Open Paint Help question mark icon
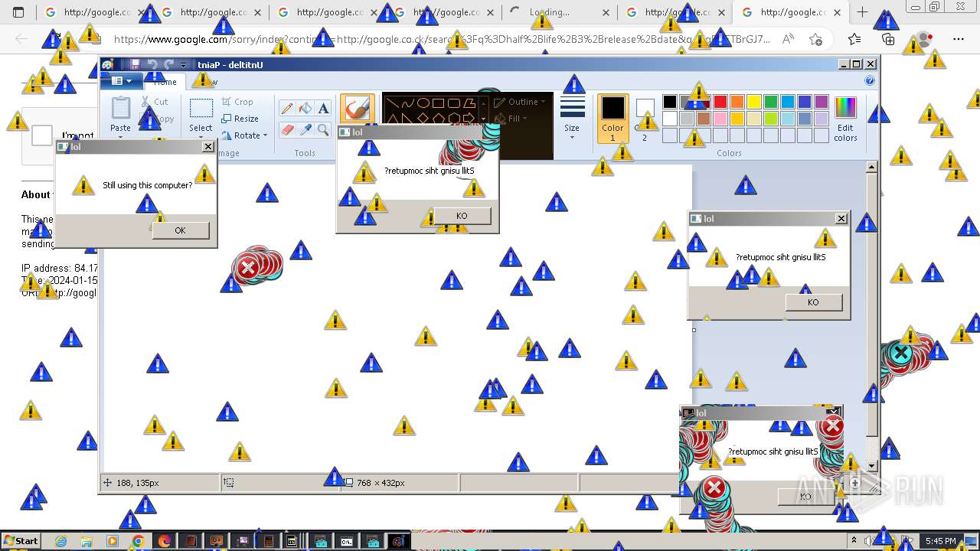The height and width of the screenshot is (551, 980). point(870,80)
